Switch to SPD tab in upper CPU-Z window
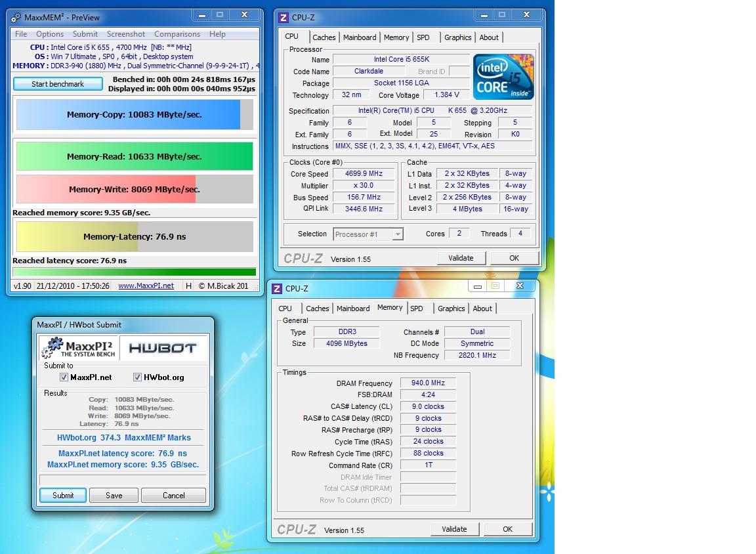This screenshot has height=554, width=756. (423, 37)
